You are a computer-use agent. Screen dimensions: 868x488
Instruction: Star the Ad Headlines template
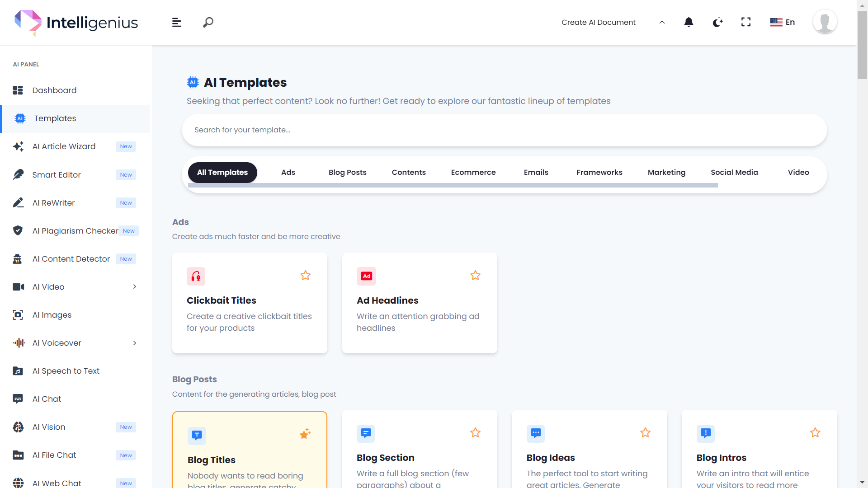click(x=475, y=275)
